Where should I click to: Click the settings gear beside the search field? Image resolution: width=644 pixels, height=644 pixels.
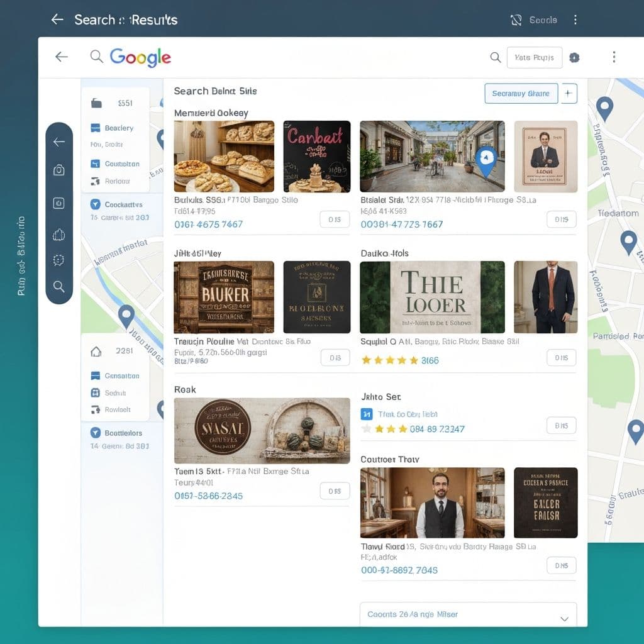[574, 57]
